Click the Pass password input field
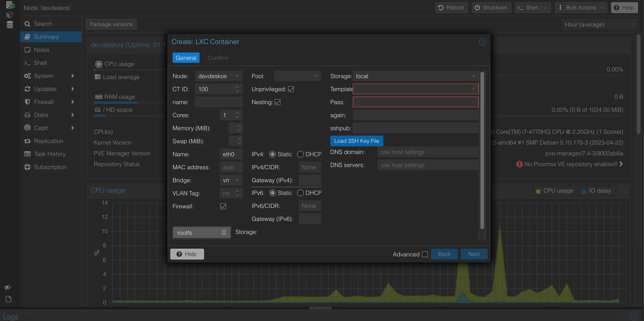644x321 pixels. coord(415,102)
